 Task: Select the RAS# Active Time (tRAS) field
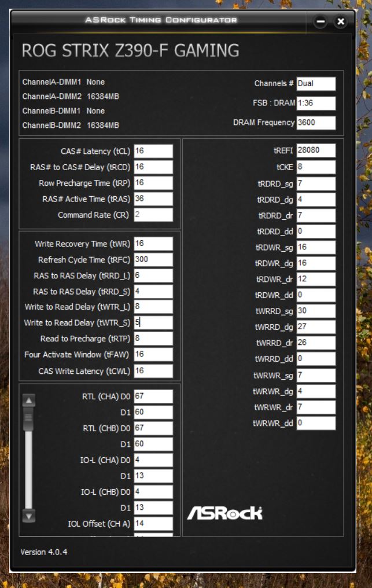153,199
